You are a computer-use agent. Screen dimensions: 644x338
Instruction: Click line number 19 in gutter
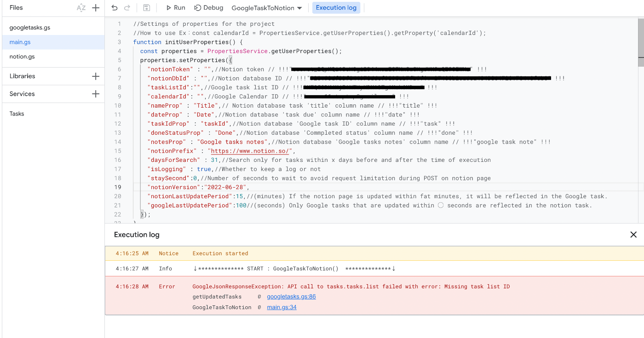118,187
